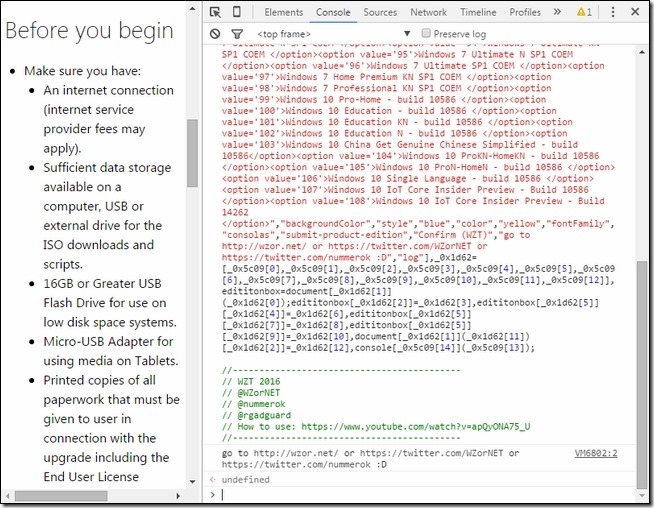Switch to the Elements tab
The image size is (654, 508).
284,12
